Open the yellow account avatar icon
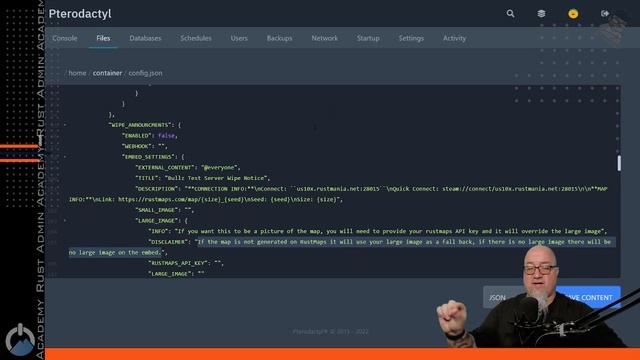 pos(573,13)
